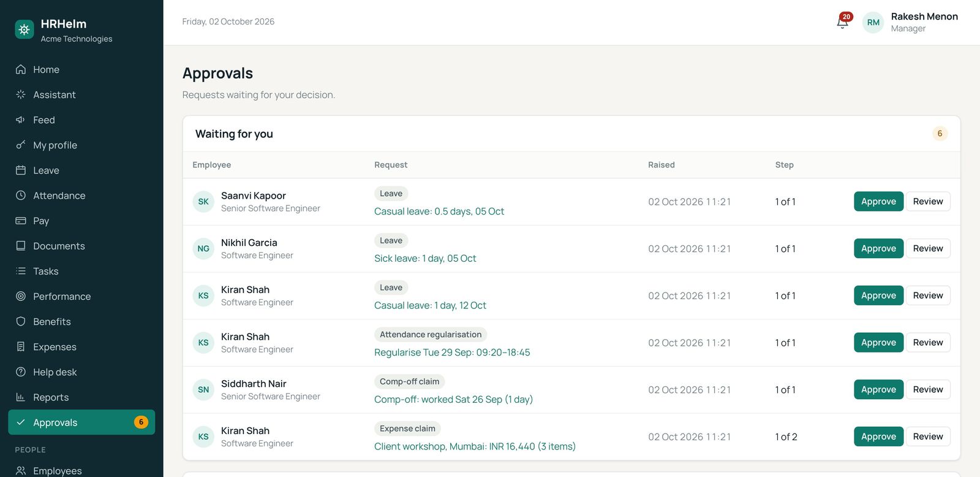
Task: Open 'Client workshop, Mumbai: INR 16,440' link
Action: (x=475, y=446)
